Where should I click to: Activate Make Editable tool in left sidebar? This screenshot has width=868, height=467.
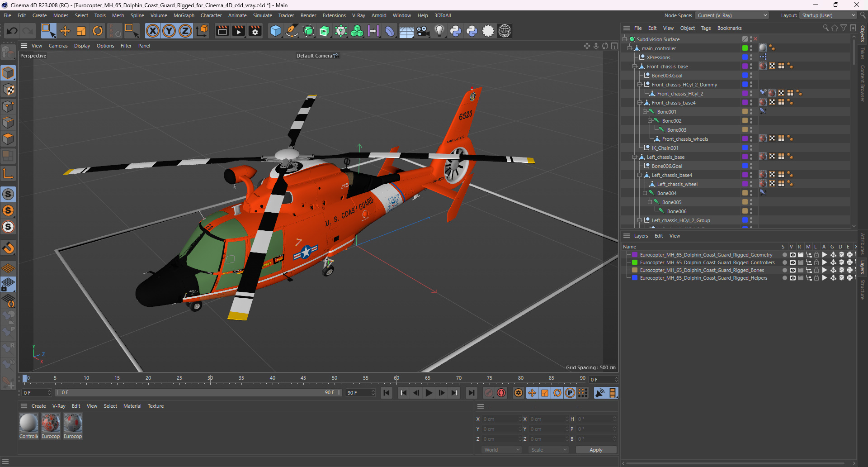(8, 52)
